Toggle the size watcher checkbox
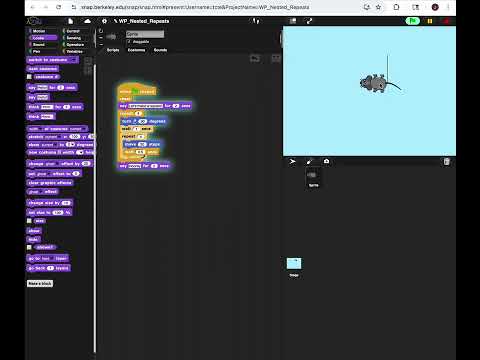Screen dimensions: 480x360 coord(29,221)
